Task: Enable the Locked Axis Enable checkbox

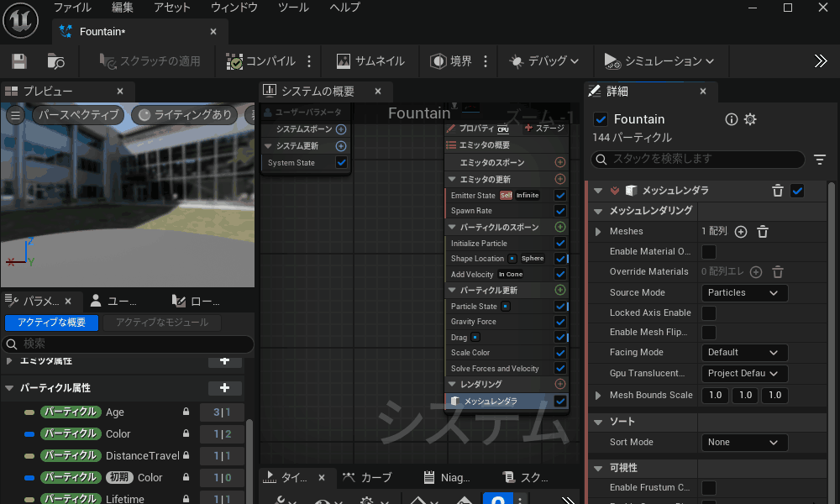Action: [709, 312]
